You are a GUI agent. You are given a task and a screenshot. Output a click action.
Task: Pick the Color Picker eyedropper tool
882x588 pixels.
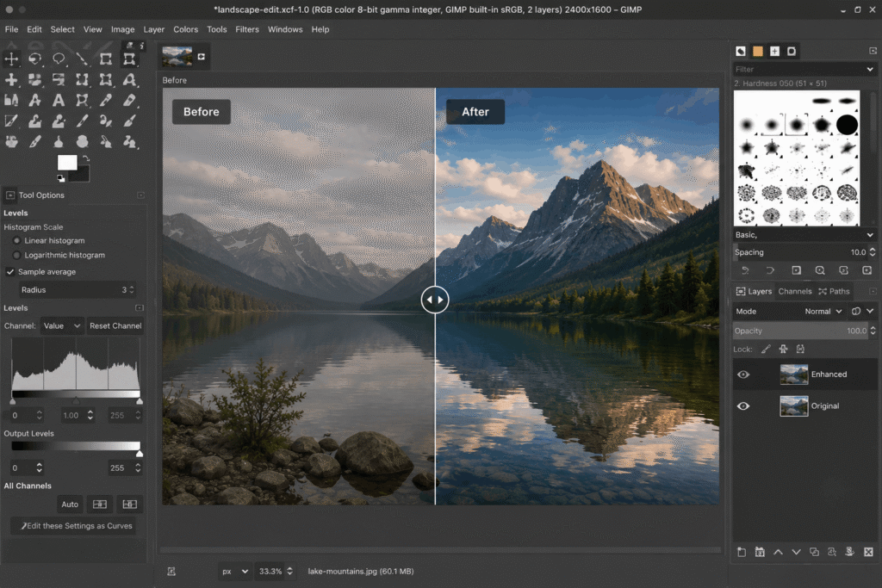point(106,101)
